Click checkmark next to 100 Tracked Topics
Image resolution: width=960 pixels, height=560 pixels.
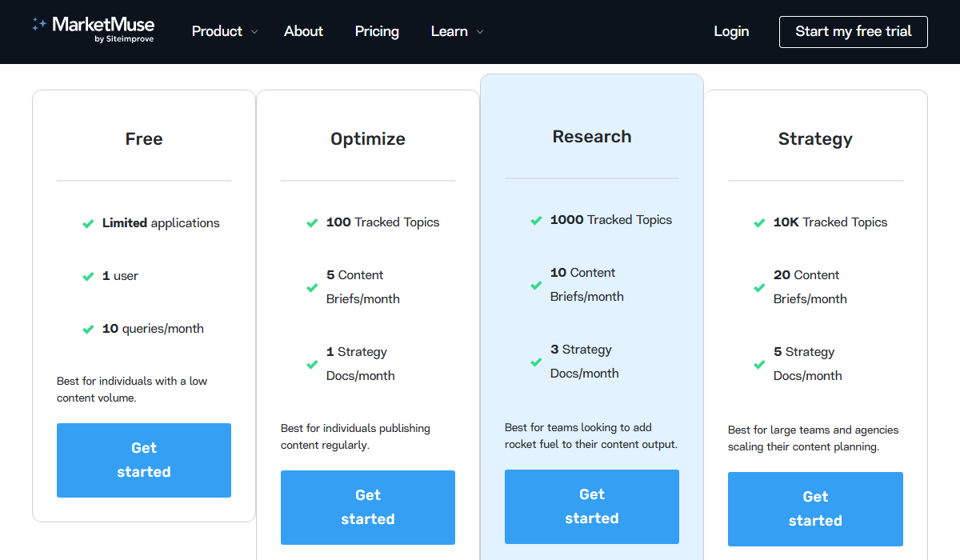pyautogui.click(x=313, y=223)
